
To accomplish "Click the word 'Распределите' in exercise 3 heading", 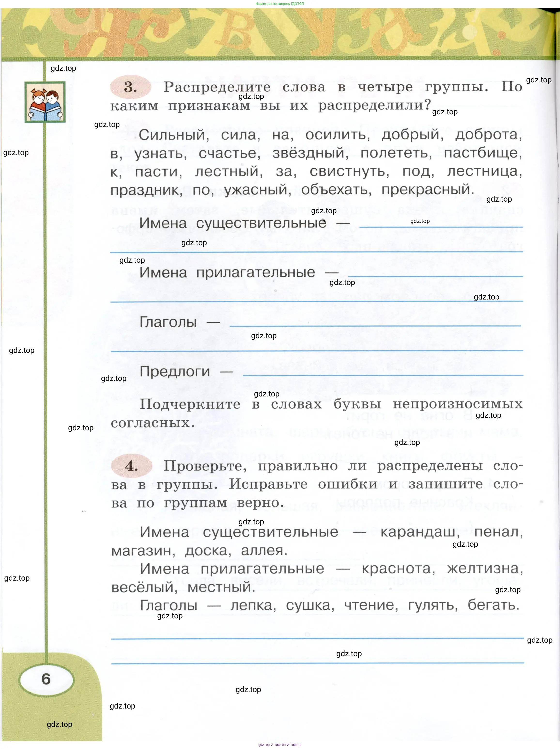I will tap(217, 87).
